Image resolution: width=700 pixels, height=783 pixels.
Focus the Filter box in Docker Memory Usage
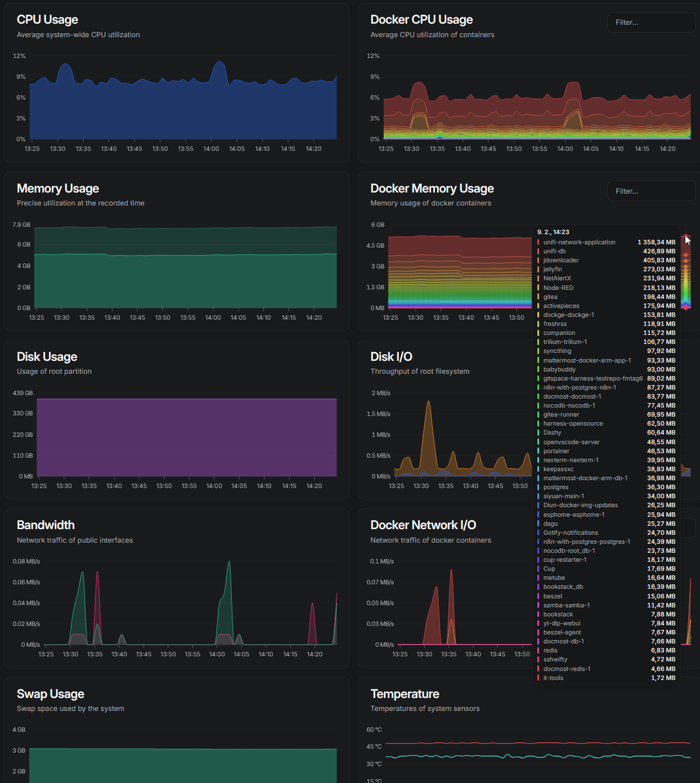(650, 191)
